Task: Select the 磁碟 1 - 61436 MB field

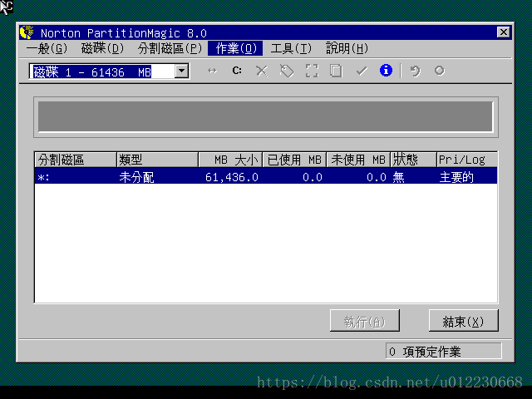Action: [109, 71]
